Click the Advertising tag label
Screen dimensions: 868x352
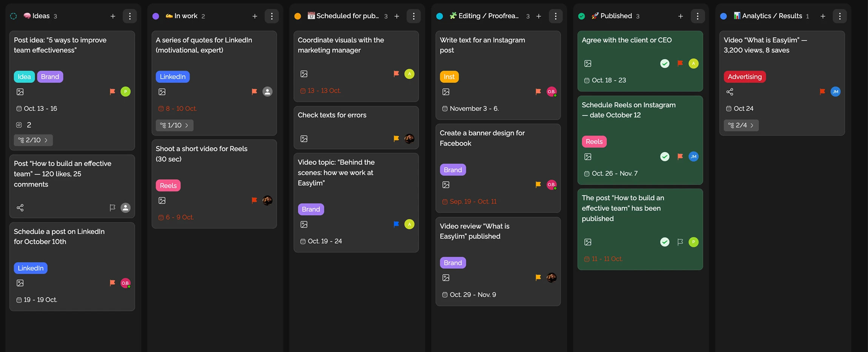(x=744, y=77)
